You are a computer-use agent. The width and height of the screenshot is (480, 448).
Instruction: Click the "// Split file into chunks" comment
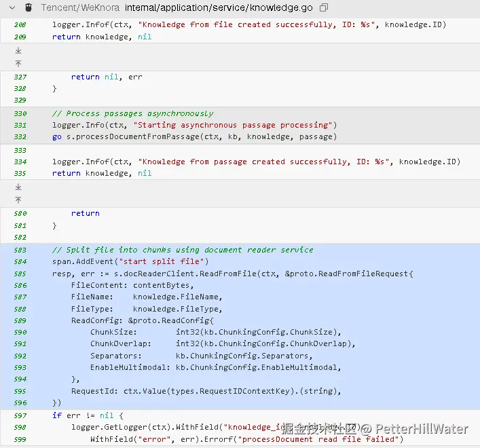coord(183,250)
